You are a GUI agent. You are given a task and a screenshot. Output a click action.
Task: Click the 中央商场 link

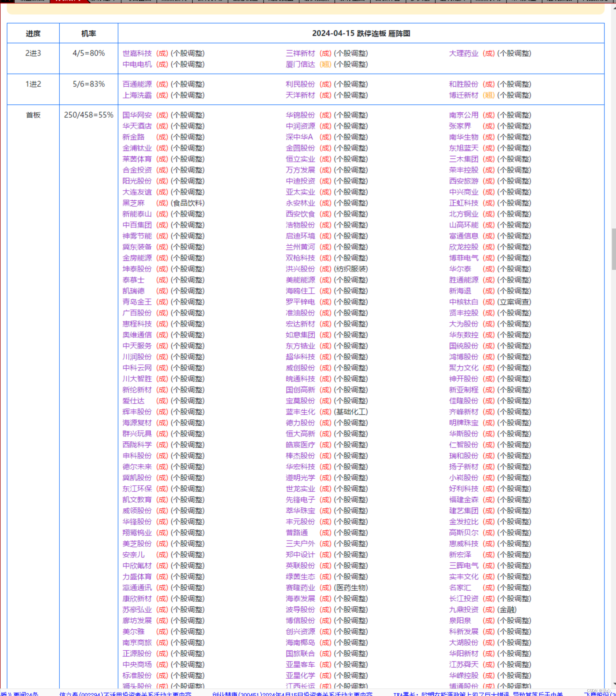137,665
